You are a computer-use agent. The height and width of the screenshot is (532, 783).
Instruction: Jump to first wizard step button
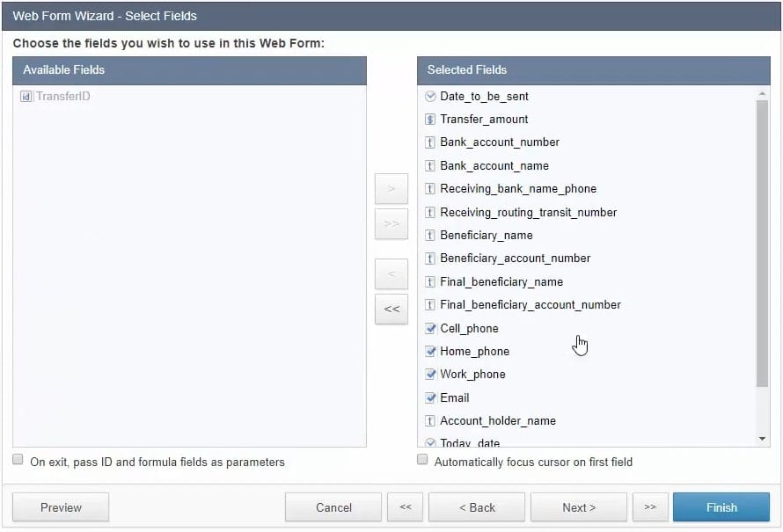pos(405,507)
